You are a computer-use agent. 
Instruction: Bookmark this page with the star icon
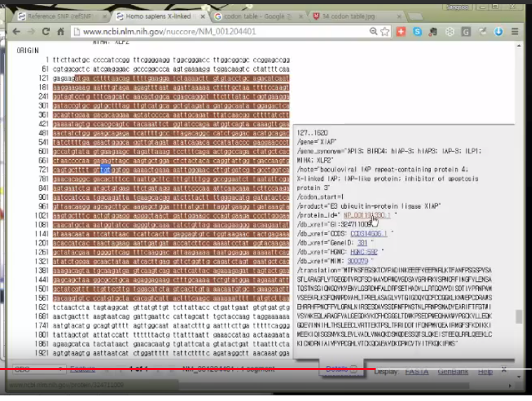click(385, 32)
